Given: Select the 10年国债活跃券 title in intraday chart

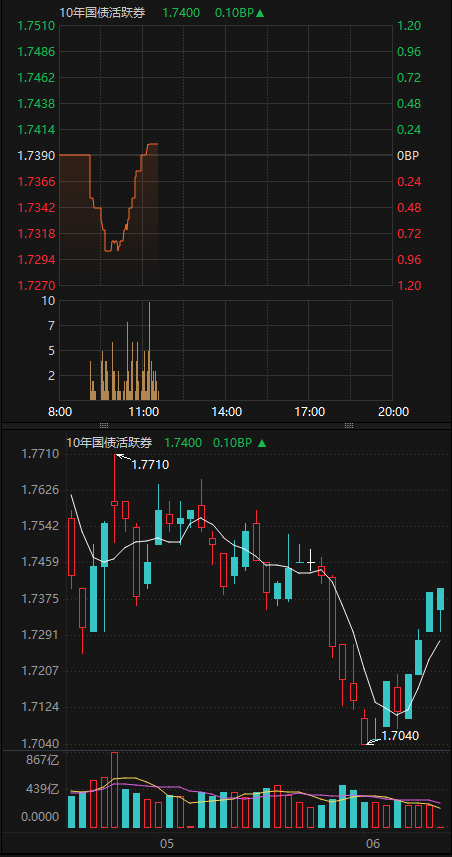Looking at the screenshot, I should point(102,13).
